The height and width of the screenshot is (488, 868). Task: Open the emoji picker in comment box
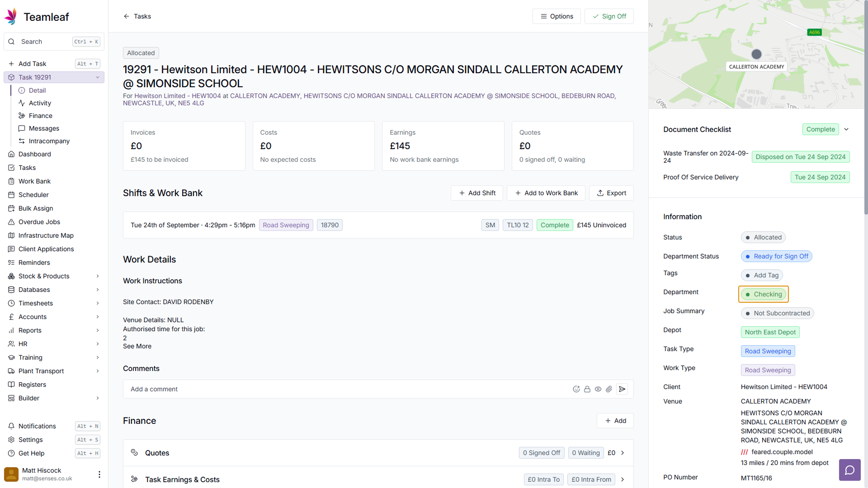pyautogui.click(x=576, y=389)
